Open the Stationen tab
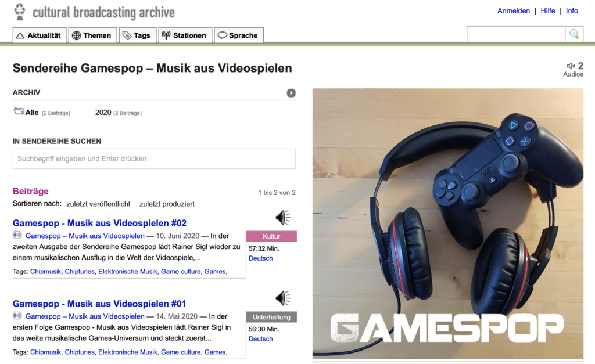Image resolution: width=595 pixels, height=364 pixels. tap(185, 35)
